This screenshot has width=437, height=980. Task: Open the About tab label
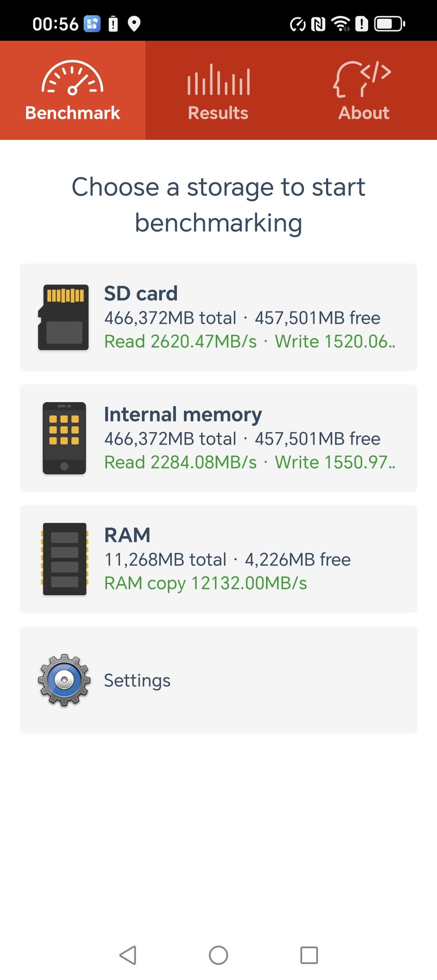(x=364, y=113)
